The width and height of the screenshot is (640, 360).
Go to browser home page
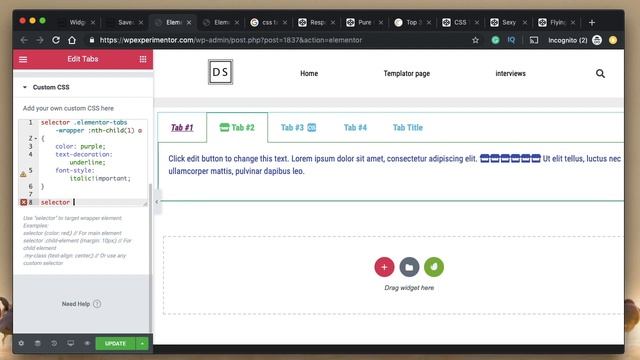72,40
